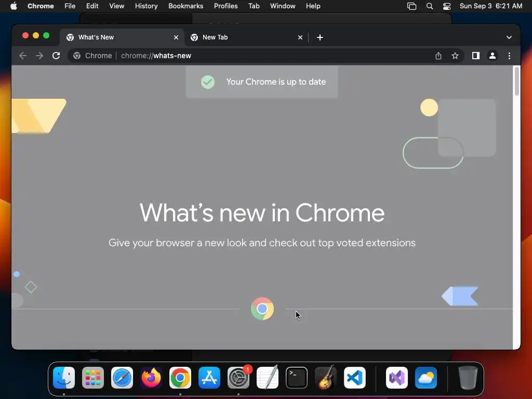Viewport: 532px width, 399px height.
Task: Open Visual Studio Code from the Dock
Action: coord(354,378)
